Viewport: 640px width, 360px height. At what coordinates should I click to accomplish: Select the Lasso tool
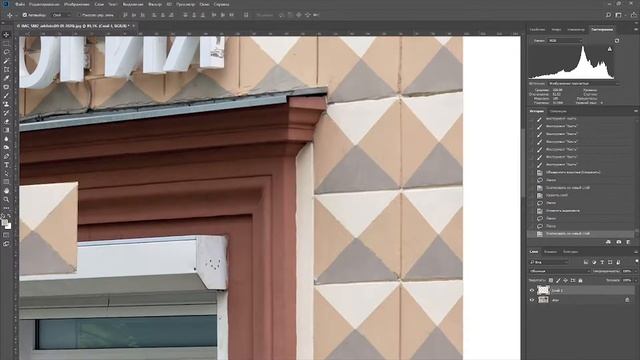coord(6,52)
